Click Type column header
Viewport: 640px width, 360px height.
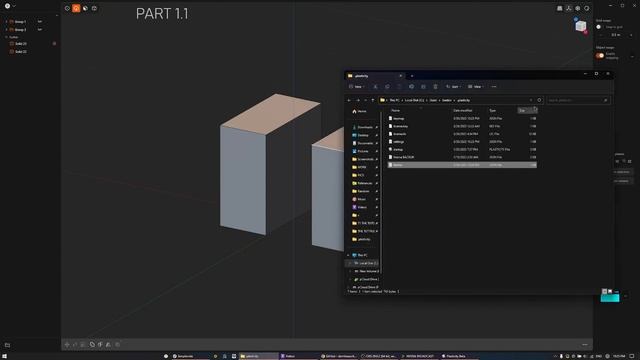[493, 111]
